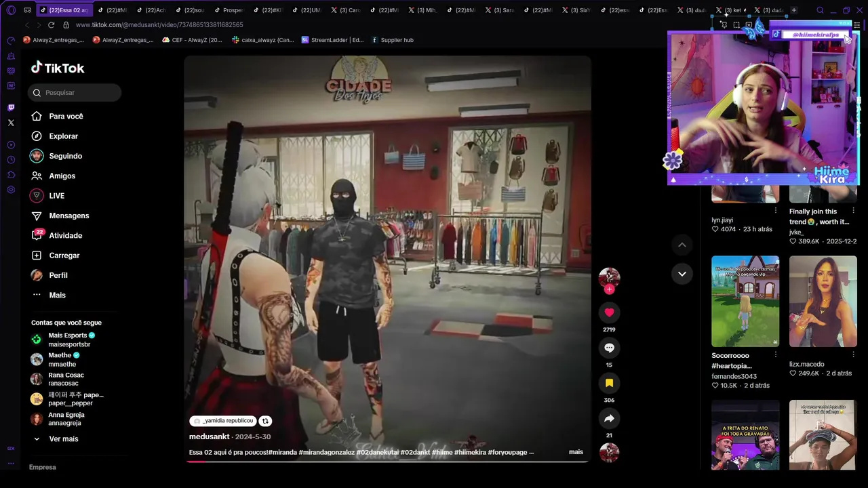This screenshot has width=868, height=488.
Task: Click the address bar URL
Action: point(159,25)
